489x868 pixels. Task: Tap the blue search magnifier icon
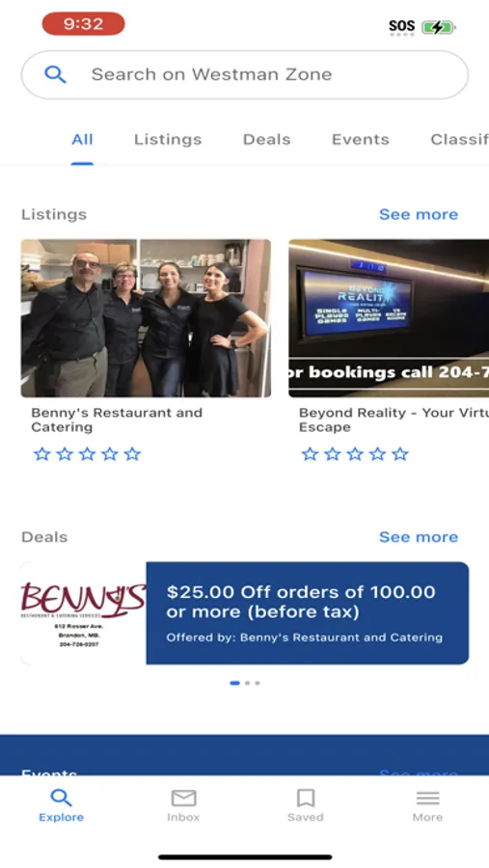[55, 74]
